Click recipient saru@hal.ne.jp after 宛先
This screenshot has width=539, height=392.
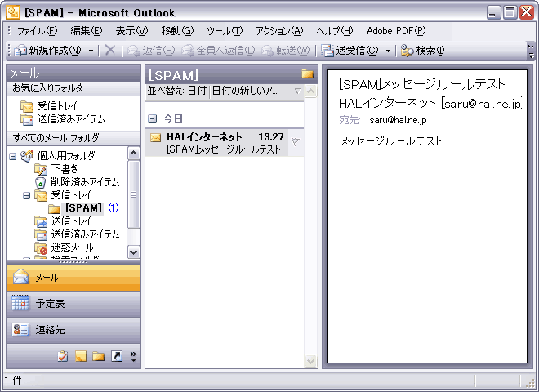[x=398, y=120]
